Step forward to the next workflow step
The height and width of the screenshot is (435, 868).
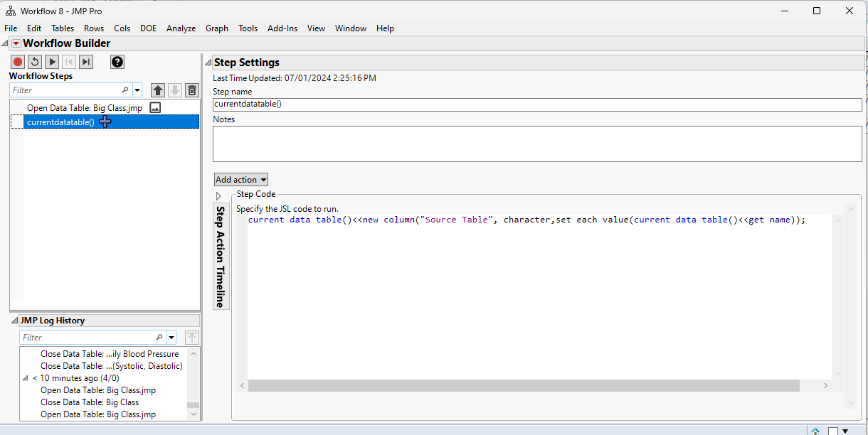click(86, 62)
